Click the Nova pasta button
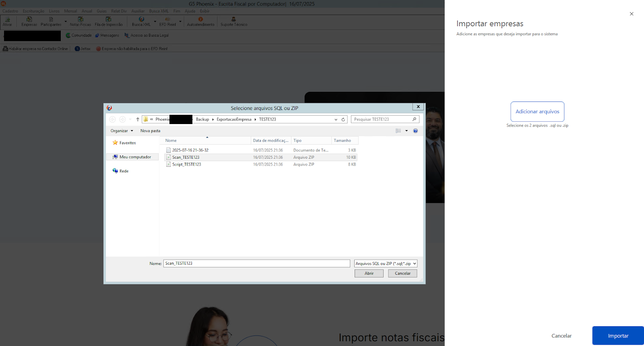 click(x=150, y=131)
